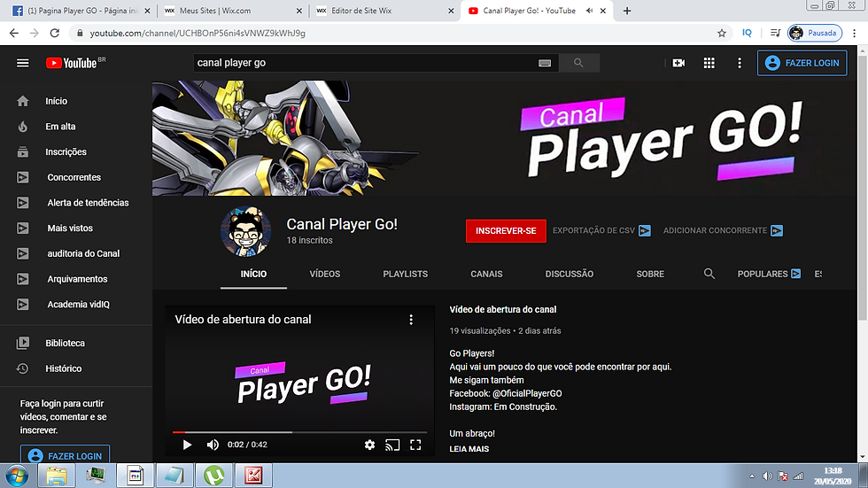Click the channel banner image
This screenshot has height=488, width=868.
click(504, 138)
